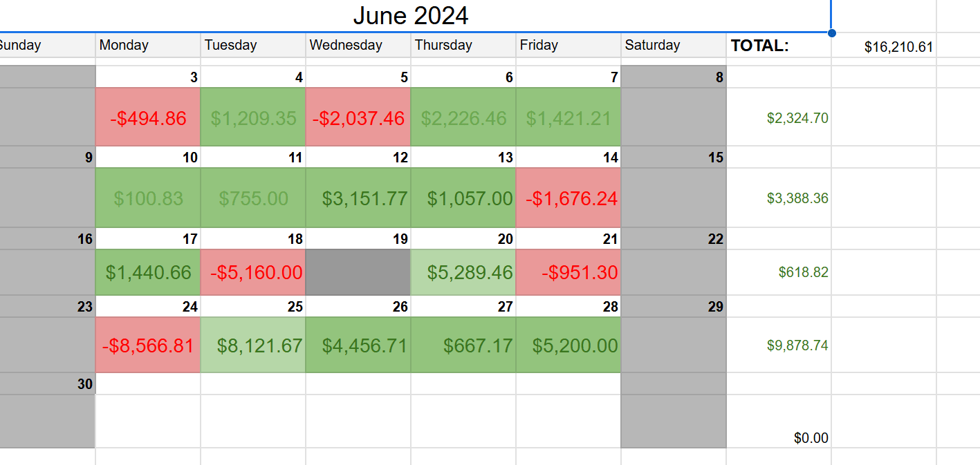The width and height of the screenshot is (980, 465).
Task: Select the Saturday header cell
Action: (x=673, y=46)
